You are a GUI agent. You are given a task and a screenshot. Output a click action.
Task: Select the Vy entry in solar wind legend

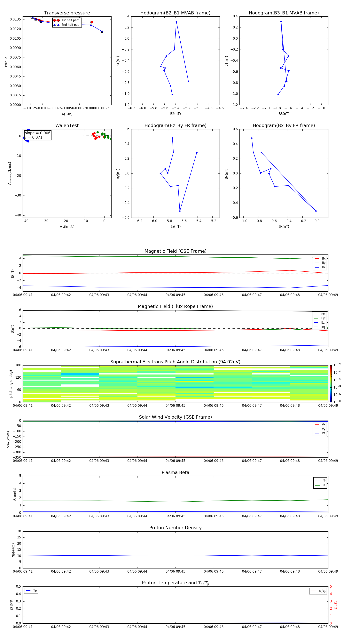pyautogui.click(x=320, y=429)
